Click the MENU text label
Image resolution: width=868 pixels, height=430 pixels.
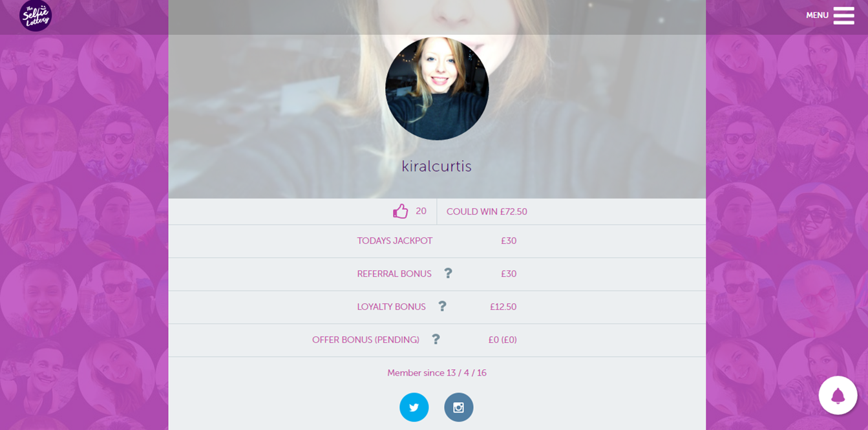point(817,16)
